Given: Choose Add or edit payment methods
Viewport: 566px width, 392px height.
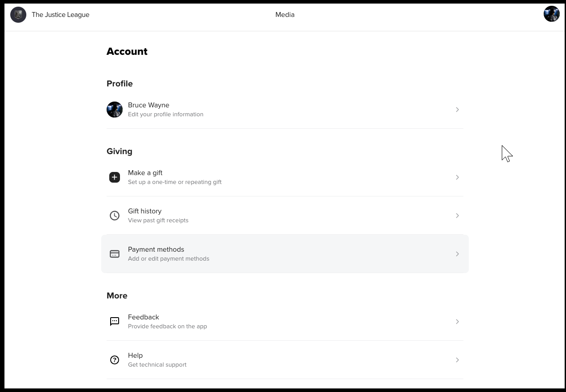Looking at the screenshot, I should click(168, 259).
